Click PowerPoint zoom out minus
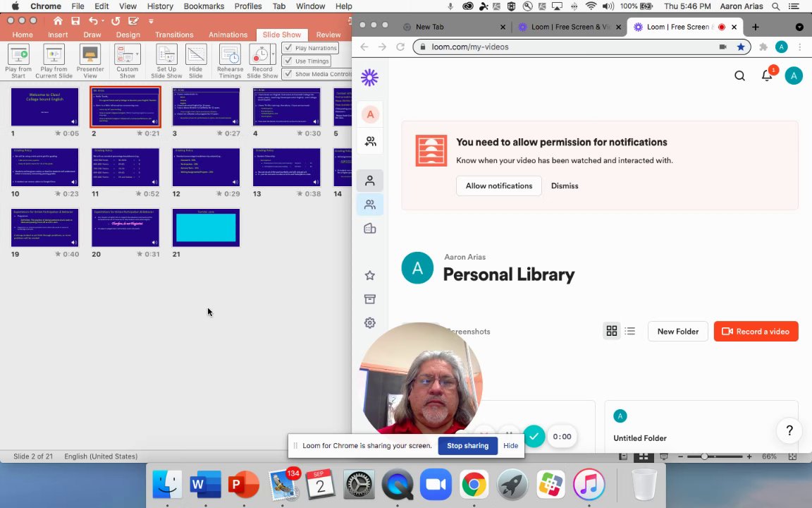812x508 pixels. tap(680, 456)
